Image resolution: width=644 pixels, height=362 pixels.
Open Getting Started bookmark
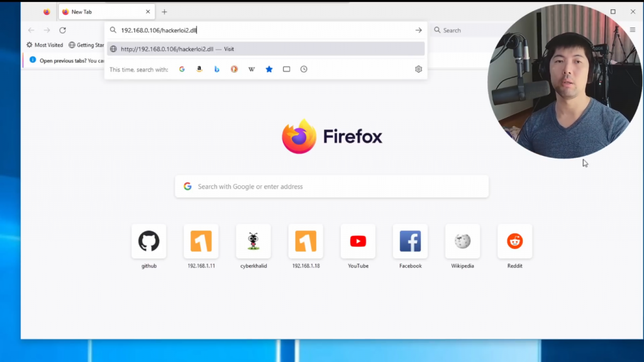(x=86, y=45)
